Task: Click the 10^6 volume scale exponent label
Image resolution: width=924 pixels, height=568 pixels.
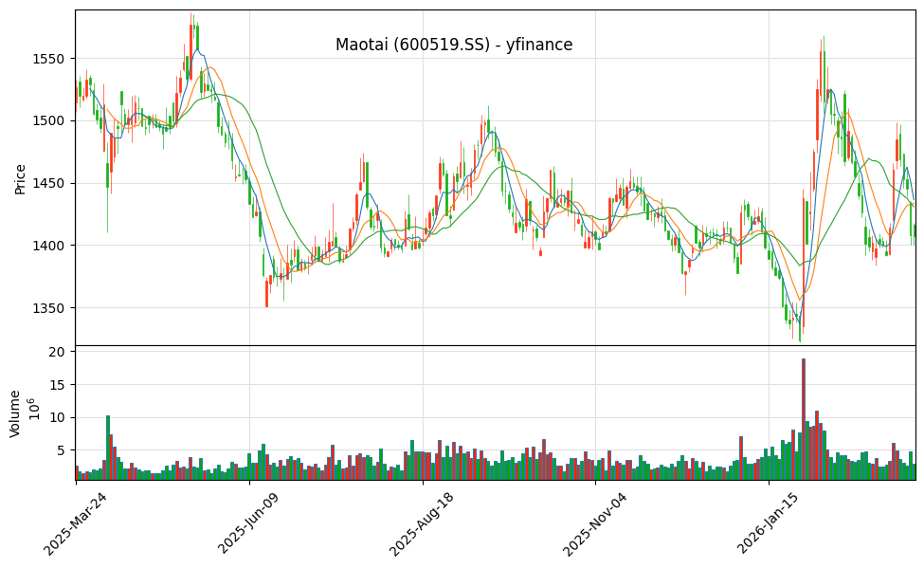Action: coord(35,409)
